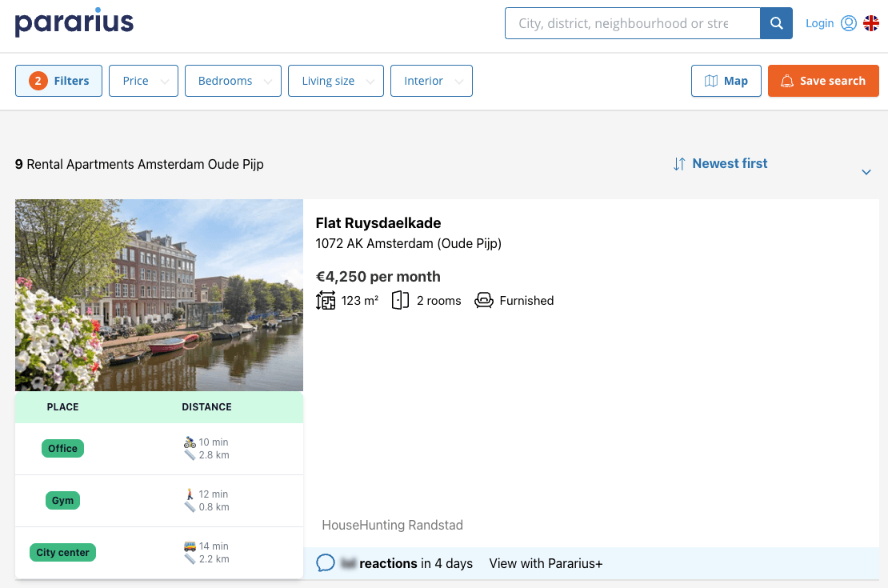Click the 10 min cycling time
888x588 pixels.
click(214, 442)
